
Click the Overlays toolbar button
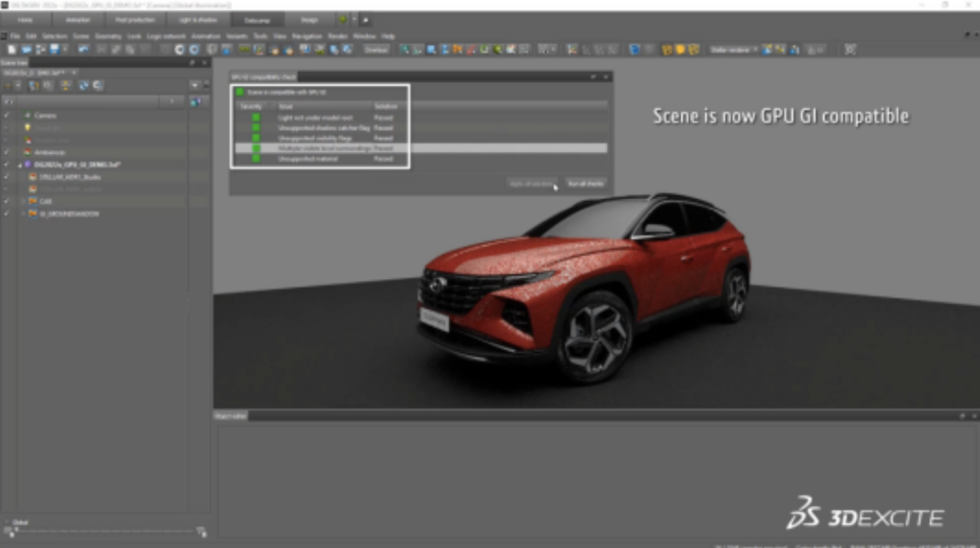click(x=376, y=49)
